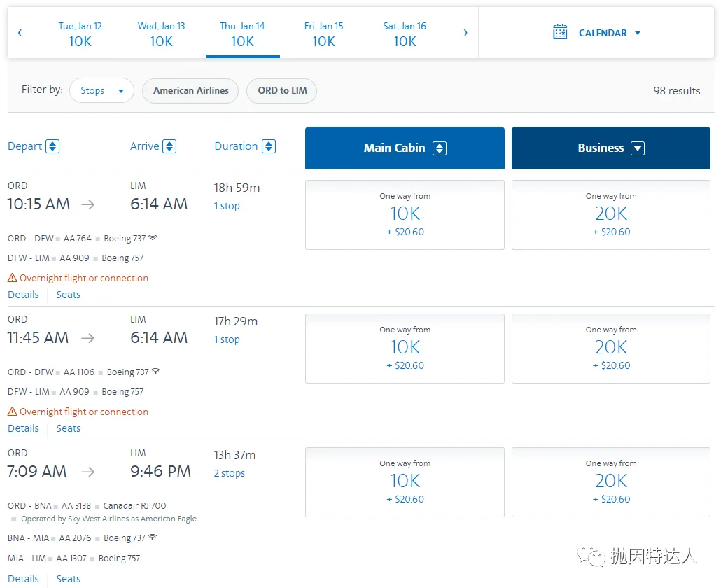Viewport: 721px width, 588px height.
Task: Expand the CALENDAR dropdown arrow
Action: [x=638, y=33]
